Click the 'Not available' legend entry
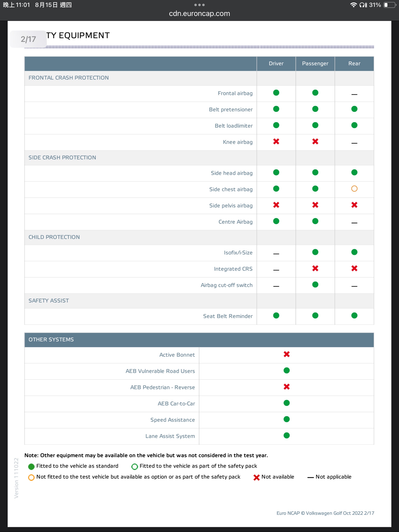The height and width of the screenshot is (532, 399). 273,477
